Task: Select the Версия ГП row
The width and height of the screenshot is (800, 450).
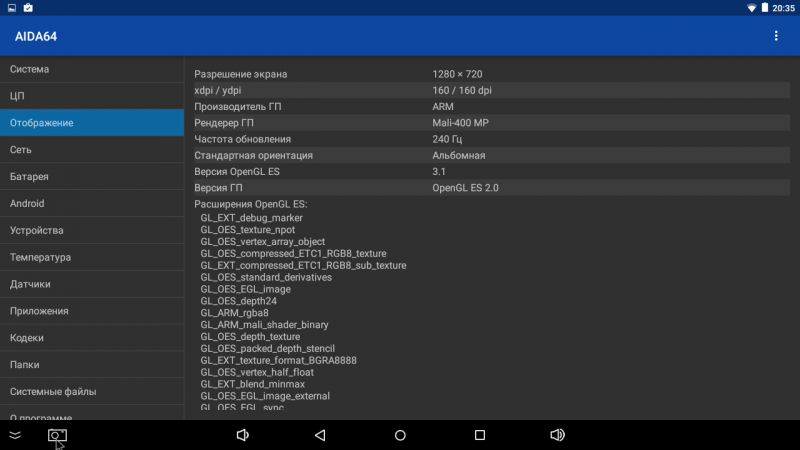Action: point(492,188)
